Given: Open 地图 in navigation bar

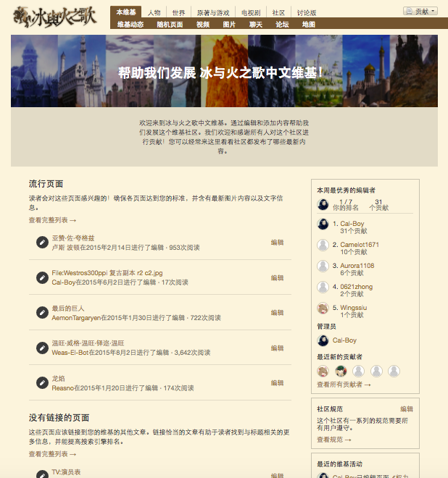Looking at the screenshot, I should (x=309, y=25).
